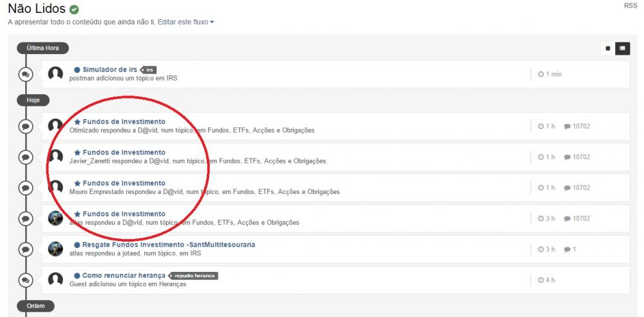Click the timeline bubble icon for Mouro Emprestado's reply

(25, 188)
